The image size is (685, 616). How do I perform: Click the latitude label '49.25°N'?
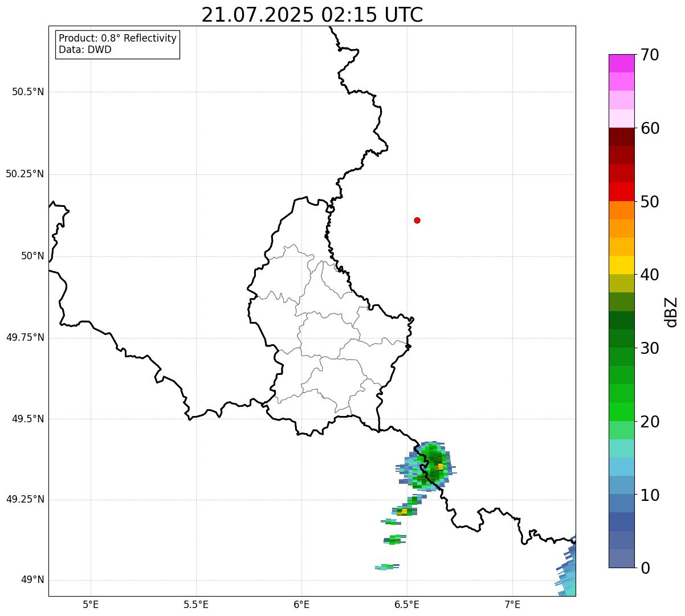click(25, 499)
